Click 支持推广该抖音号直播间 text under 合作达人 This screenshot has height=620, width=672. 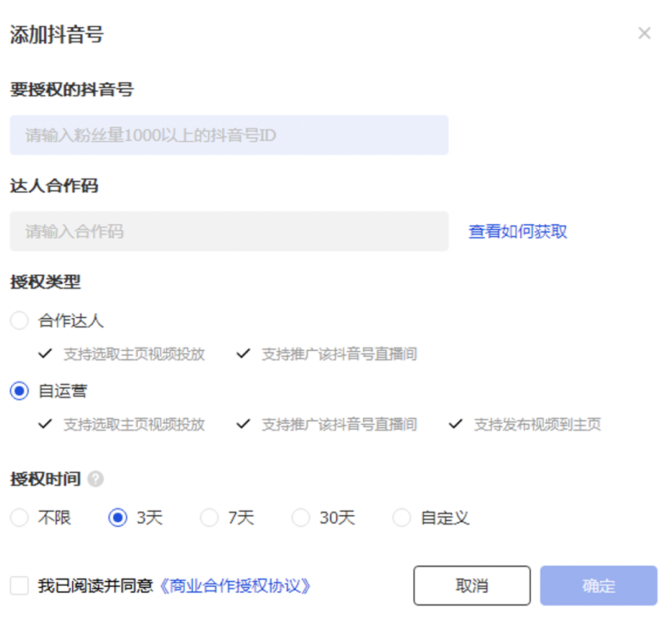[340, 354]
